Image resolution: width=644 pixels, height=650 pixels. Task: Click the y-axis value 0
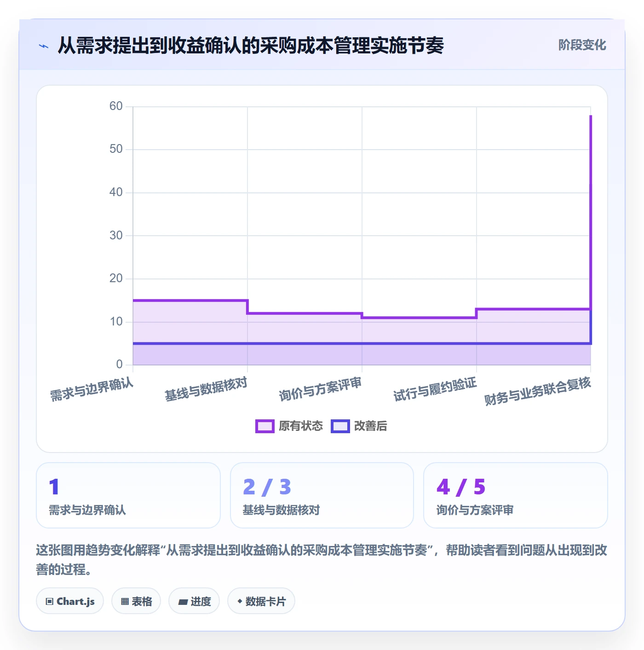(120, 365)
